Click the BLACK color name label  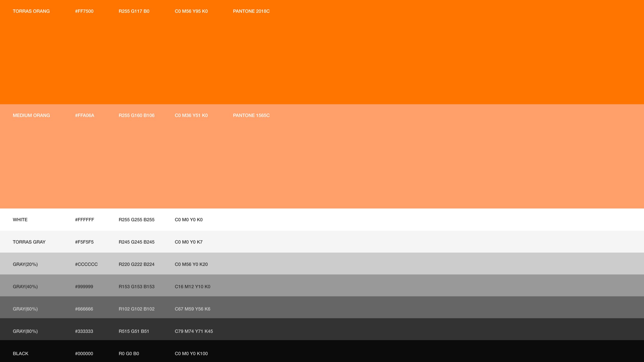coord(21,354)
